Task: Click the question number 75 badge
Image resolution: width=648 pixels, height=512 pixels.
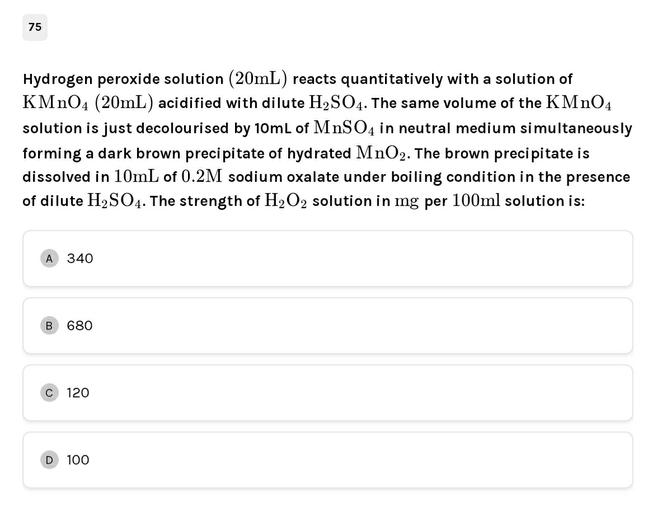Action: point(35,27)
